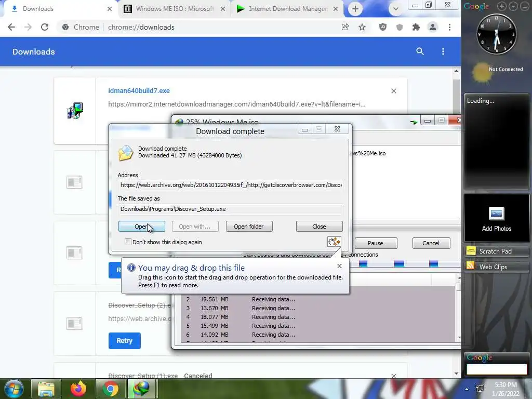Click the Internet Download Manager taskbar icon
This screenshot has height=399, width=532.
142,389
